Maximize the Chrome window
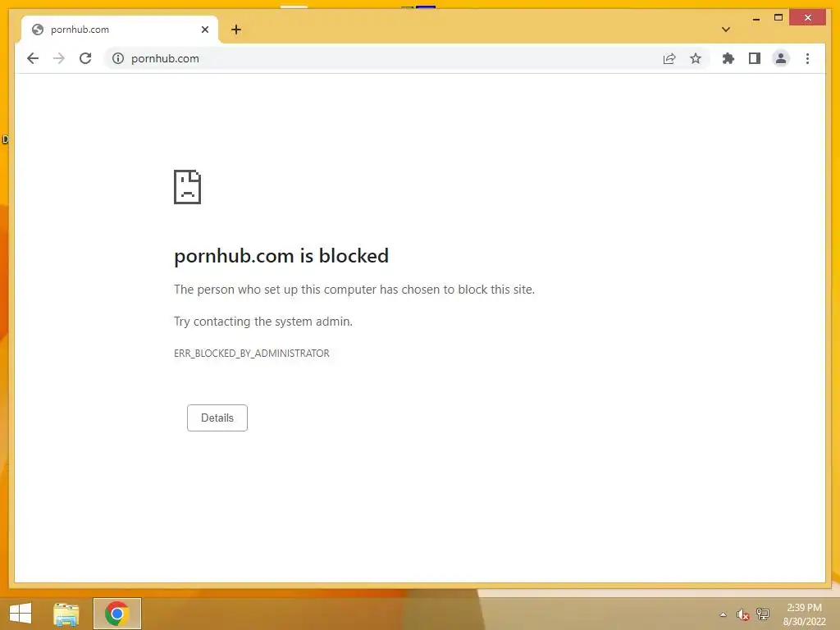840x630 pixels. 778,18
